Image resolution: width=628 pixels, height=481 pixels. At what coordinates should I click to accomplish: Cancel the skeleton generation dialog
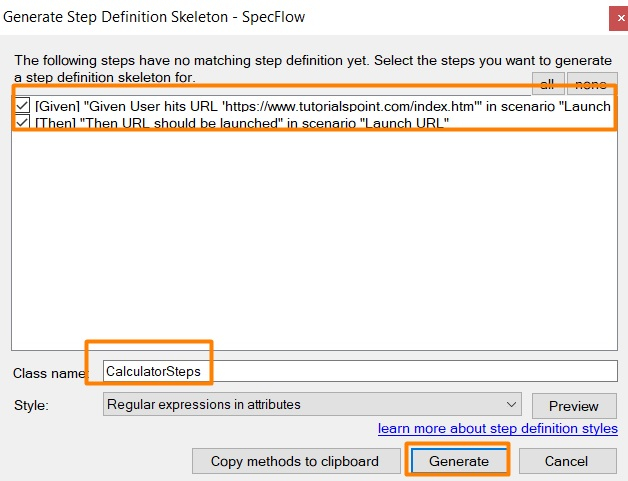(x=567, y=461)
